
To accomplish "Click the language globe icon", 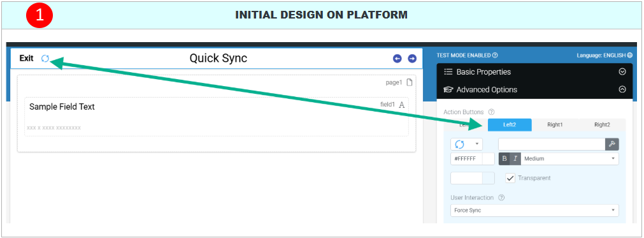I will pos(629,56).
